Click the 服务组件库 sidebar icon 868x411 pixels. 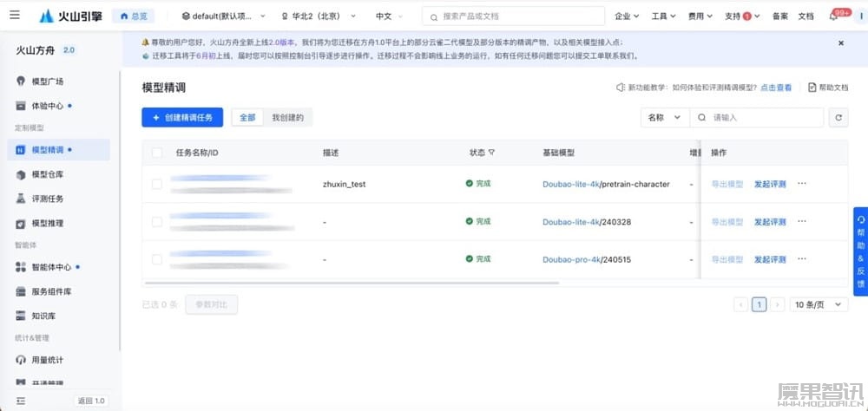[21, 291]
